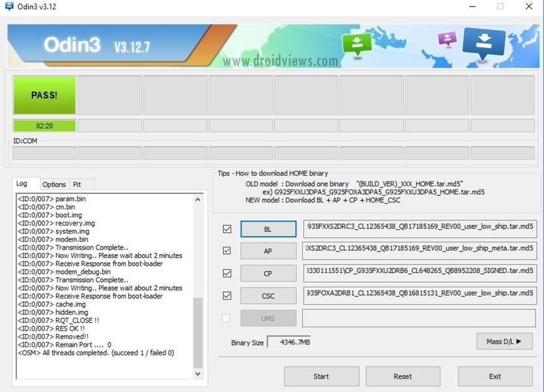Image resolution: width=544 pixels, height=392 pixels.
Task: Uncheck the CSC checkbox
Action: (x=227, y=296)
